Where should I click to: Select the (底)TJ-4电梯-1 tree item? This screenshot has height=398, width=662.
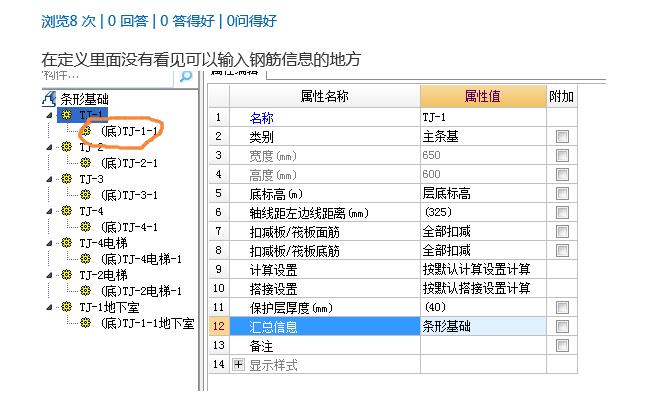141,259
